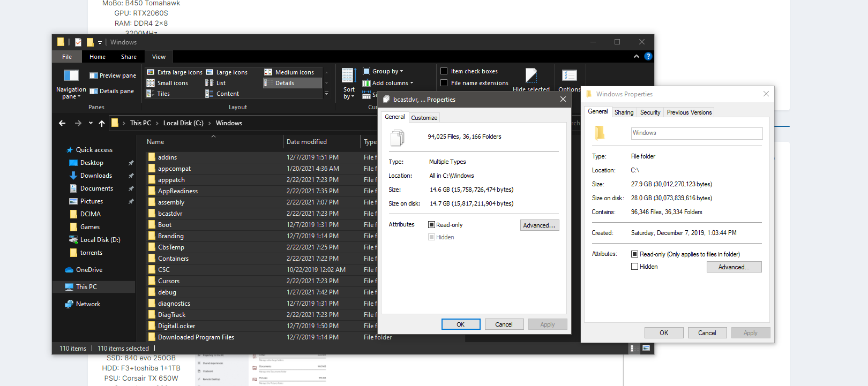Collapse the ribbon with the caret

pyautogui.click(x=637, y=56)
